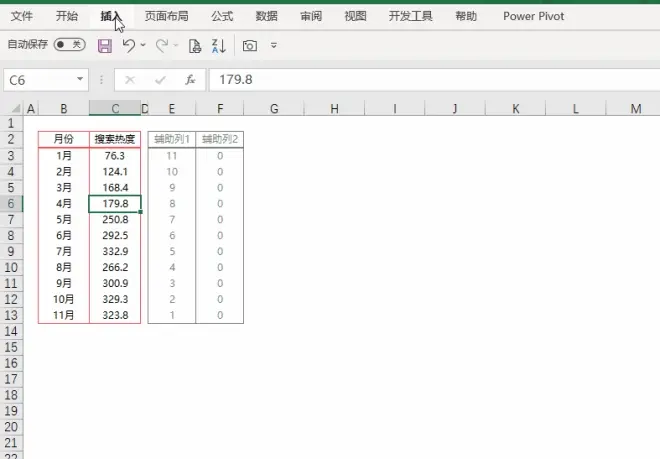Open the Redo history dropdown arrow
The width and height of the screenshot is (660, 459).
[x=176, y=45]
